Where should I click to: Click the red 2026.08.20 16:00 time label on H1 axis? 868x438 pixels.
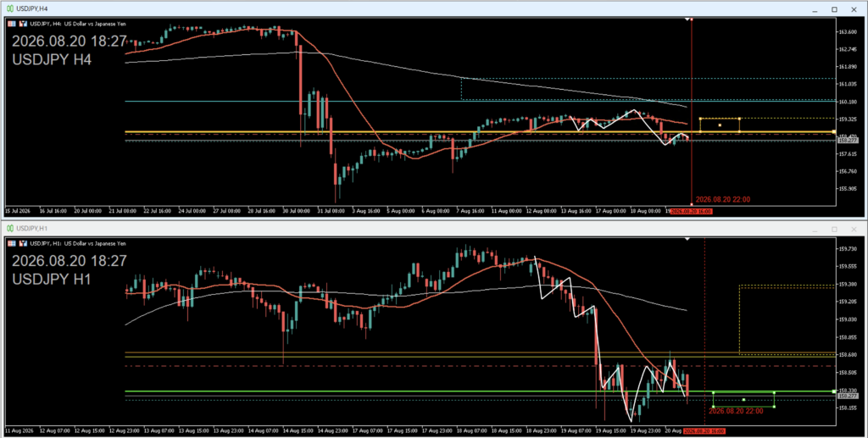704,431
